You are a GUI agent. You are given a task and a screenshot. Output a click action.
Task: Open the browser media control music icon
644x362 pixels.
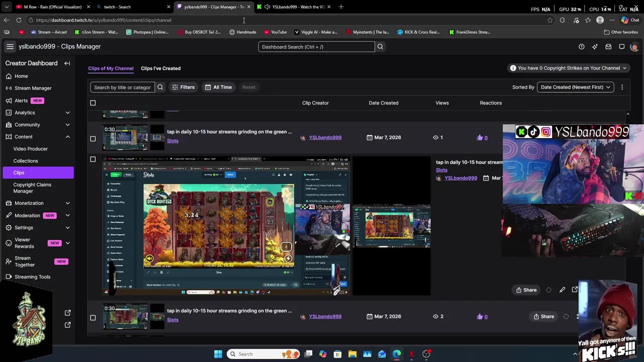pos(576,20)
